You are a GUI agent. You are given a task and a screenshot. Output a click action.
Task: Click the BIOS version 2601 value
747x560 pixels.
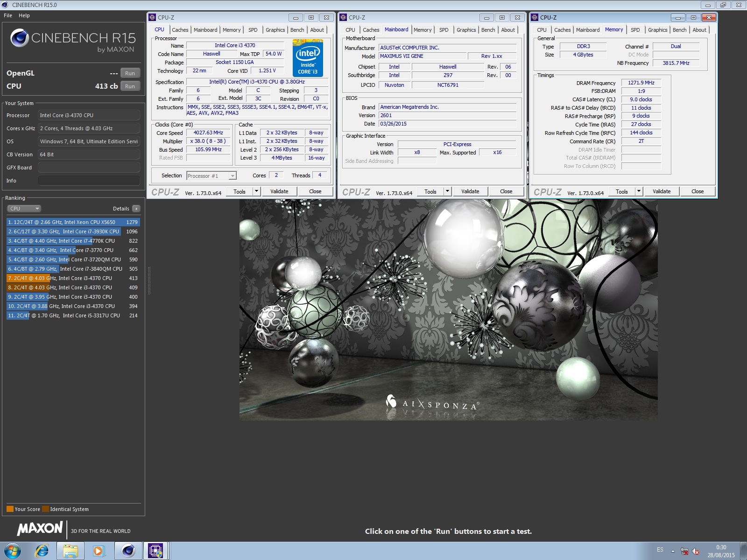447,115
